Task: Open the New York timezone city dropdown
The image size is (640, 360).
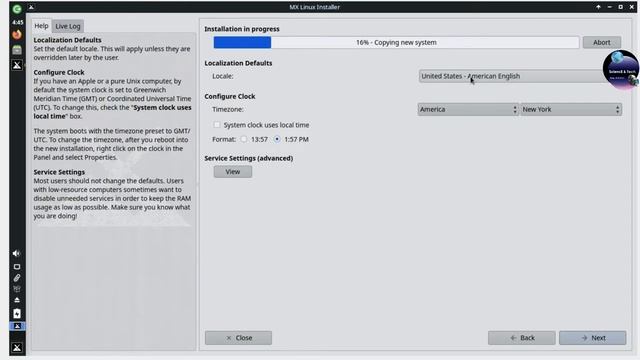Action: tap(571, 109)
